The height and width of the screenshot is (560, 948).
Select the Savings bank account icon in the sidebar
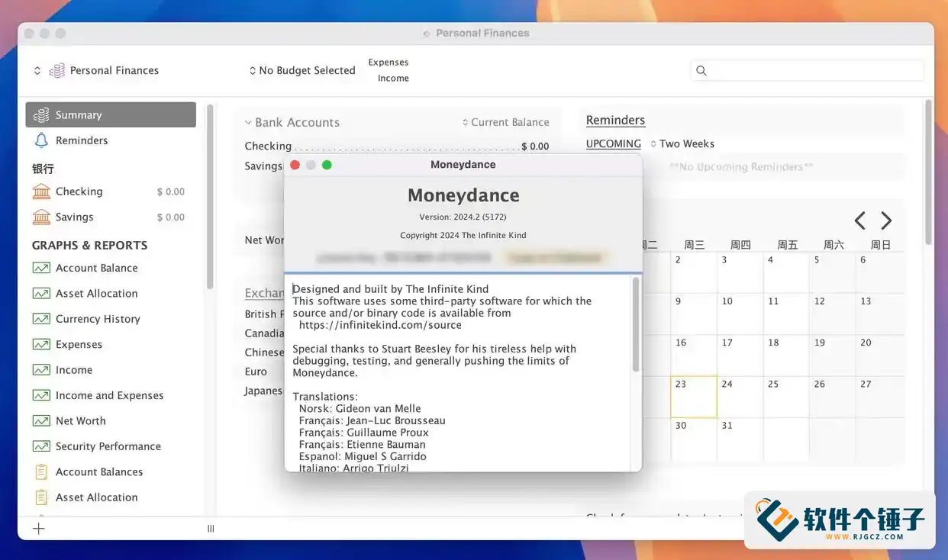(x=41, y=217)
